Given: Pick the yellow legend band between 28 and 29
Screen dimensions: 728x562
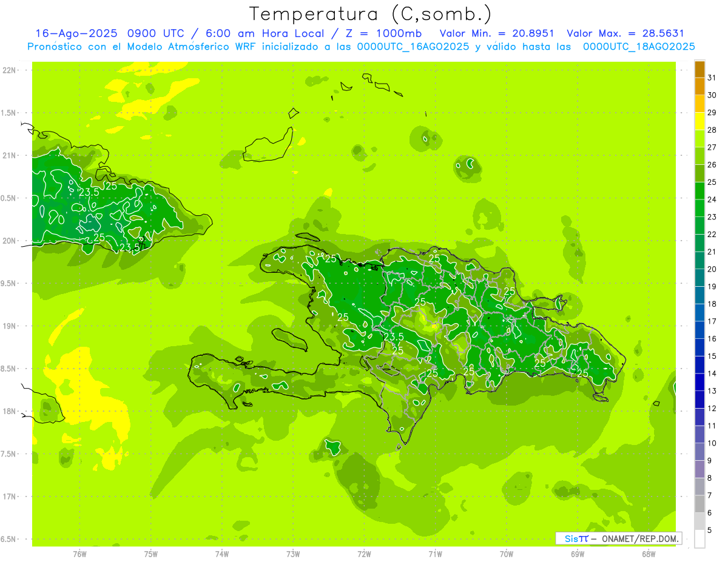Looking at the screenshot, I should pos(699,121).
